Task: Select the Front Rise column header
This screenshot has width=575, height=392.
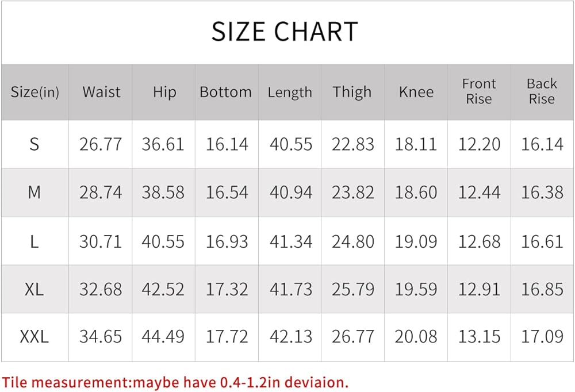Action: point(479,92)
